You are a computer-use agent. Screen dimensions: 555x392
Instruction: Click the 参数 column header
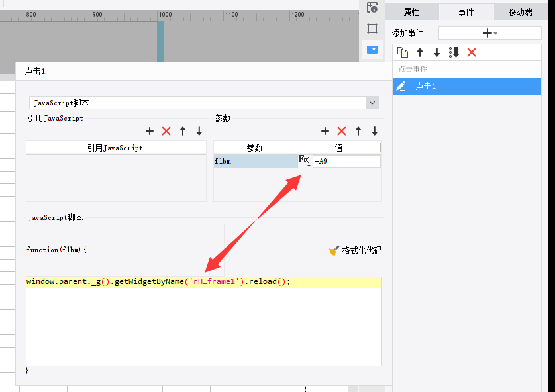click(x=255, y=148)
